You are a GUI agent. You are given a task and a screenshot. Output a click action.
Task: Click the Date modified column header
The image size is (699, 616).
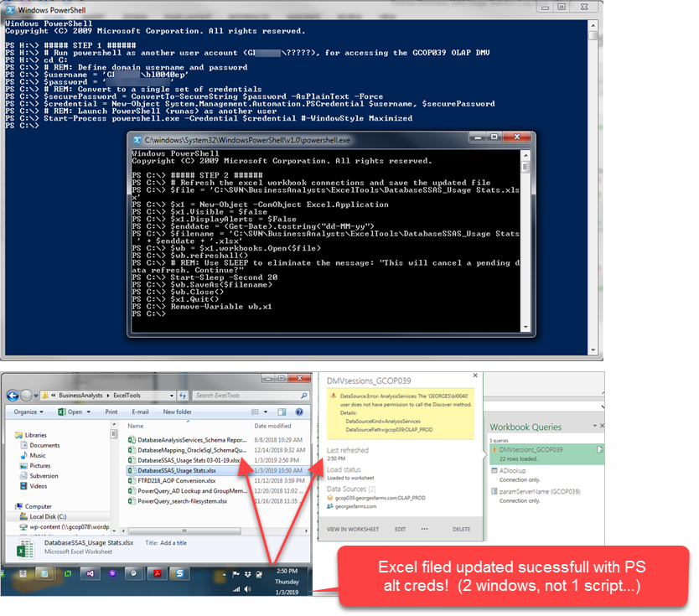[x=272, y=426]
